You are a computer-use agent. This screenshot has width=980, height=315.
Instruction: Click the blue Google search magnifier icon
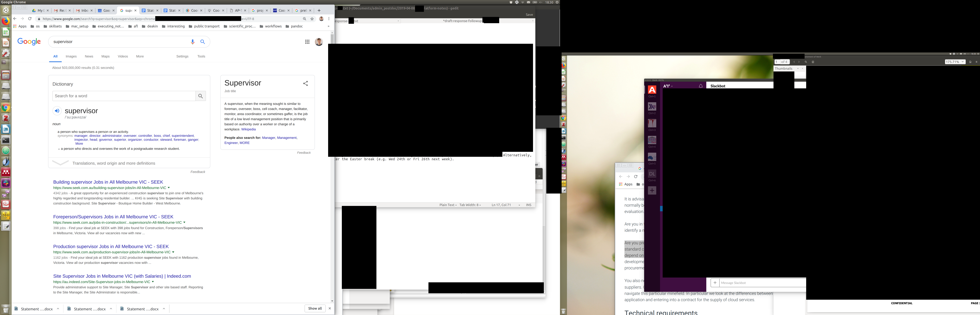(x=203, y=42)
